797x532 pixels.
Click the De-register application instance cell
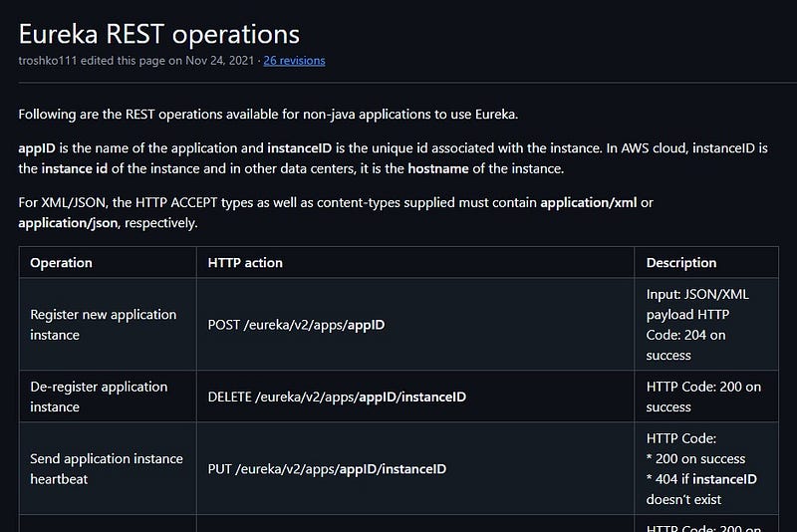[99, 397]
